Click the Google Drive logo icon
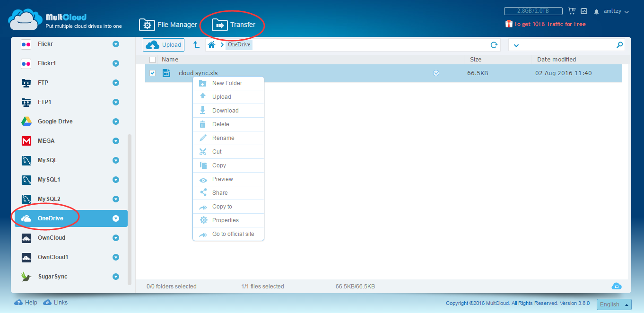 coord(26,122)
